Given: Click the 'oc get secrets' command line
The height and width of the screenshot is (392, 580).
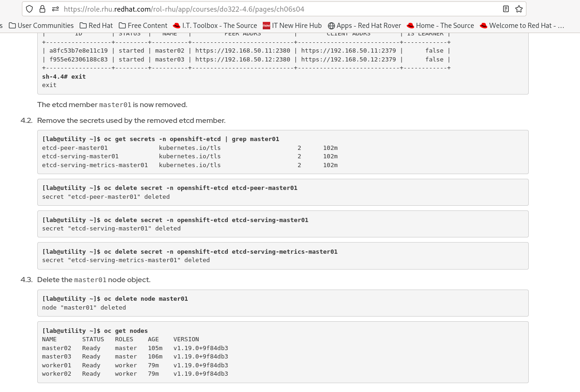Looking at the screenshot, I should coord(161,139).
